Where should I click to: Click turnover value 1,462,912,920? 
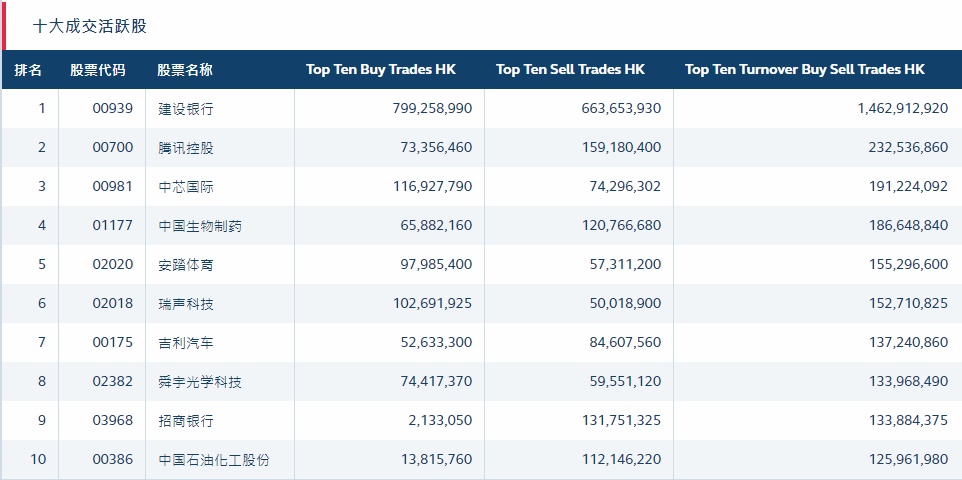902,109
